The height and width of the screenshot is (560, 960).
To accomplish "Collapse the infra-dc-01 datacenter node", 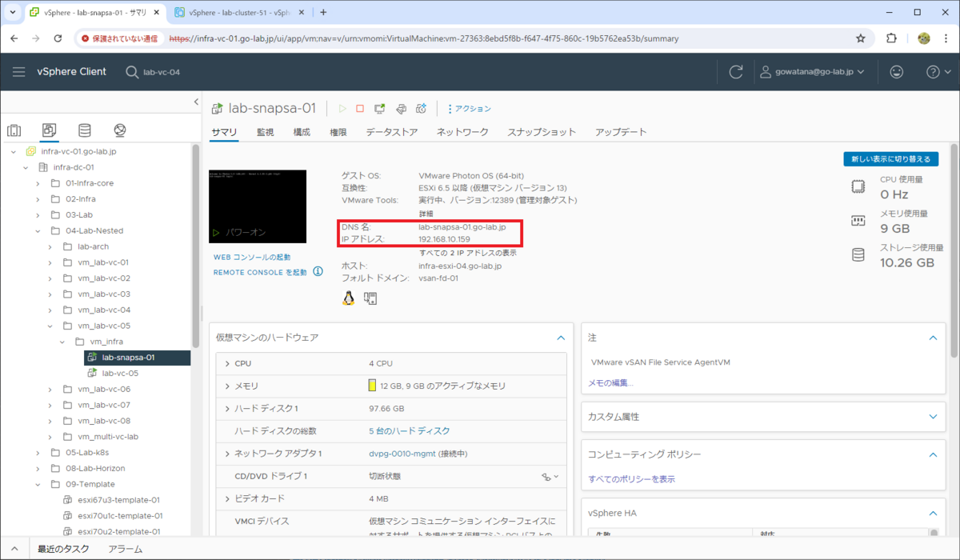I will (26, 167).
